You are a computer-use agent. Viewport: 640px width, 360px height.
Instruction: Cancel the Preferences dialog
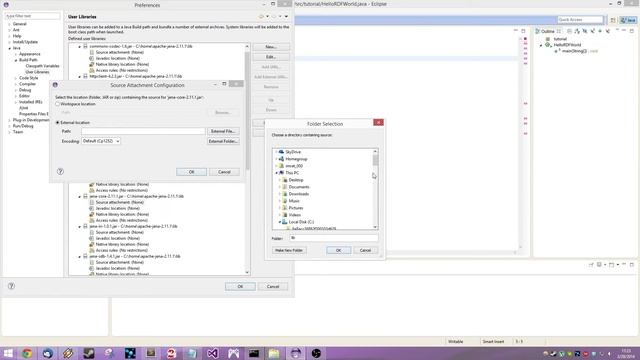(273, 287)
